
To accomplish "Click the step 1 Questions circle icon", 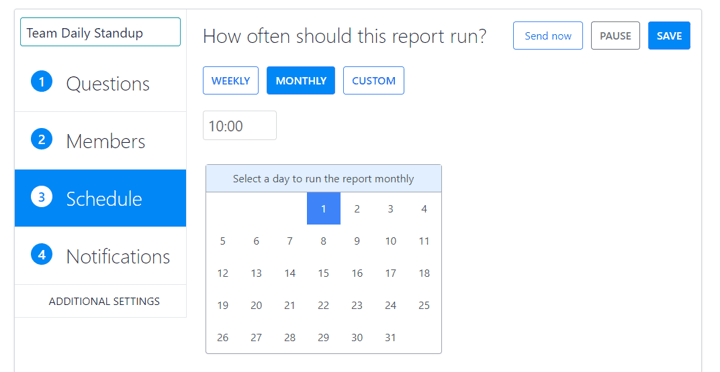I will pos(42,82).
